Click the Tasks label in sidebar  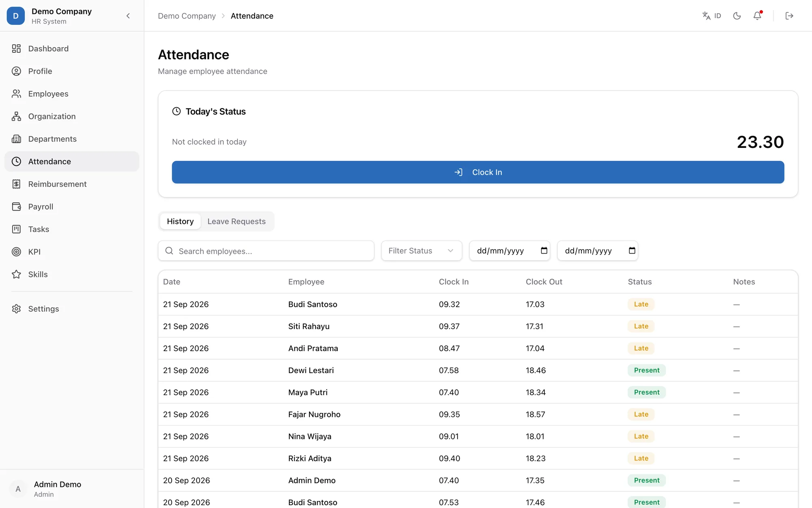[x=39, y=229]
